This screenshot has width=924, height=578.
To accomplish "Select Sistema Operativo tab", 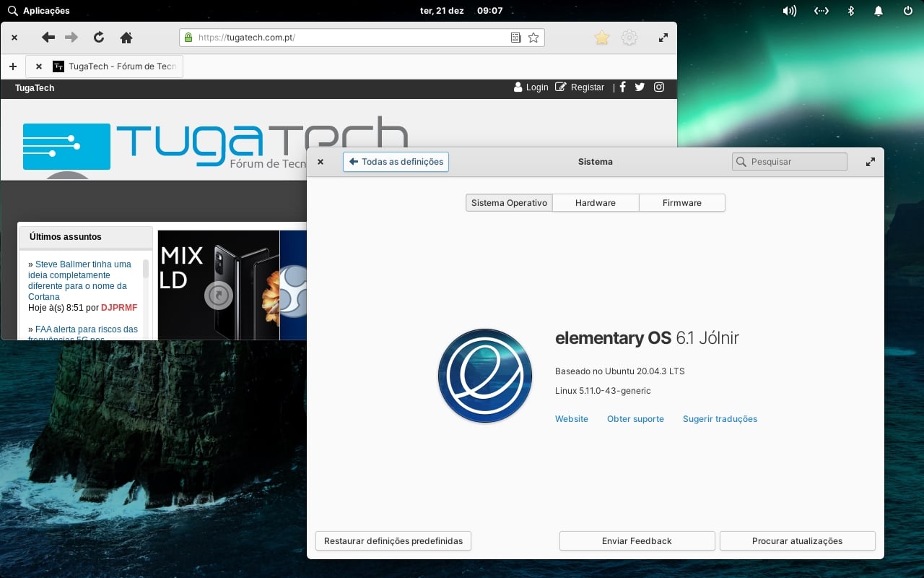I will [x=509, y=203].
